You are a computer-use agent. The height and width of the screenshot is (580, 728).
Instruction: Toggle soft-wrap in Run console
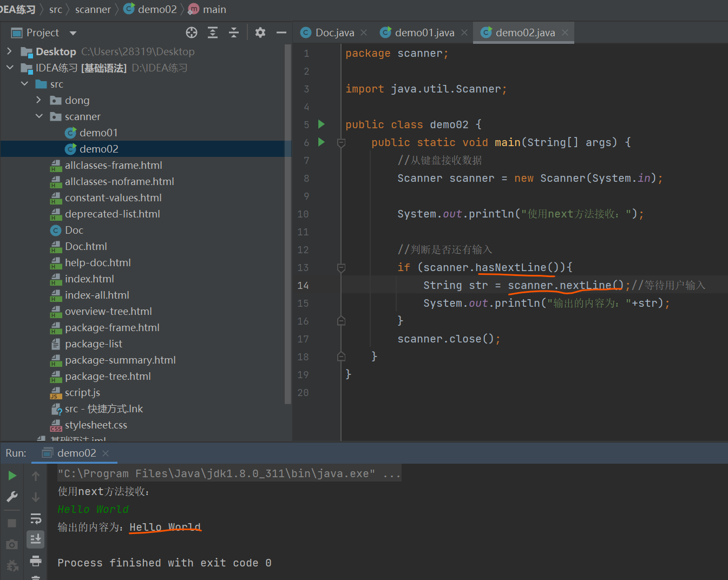click(x=36, y=519)
